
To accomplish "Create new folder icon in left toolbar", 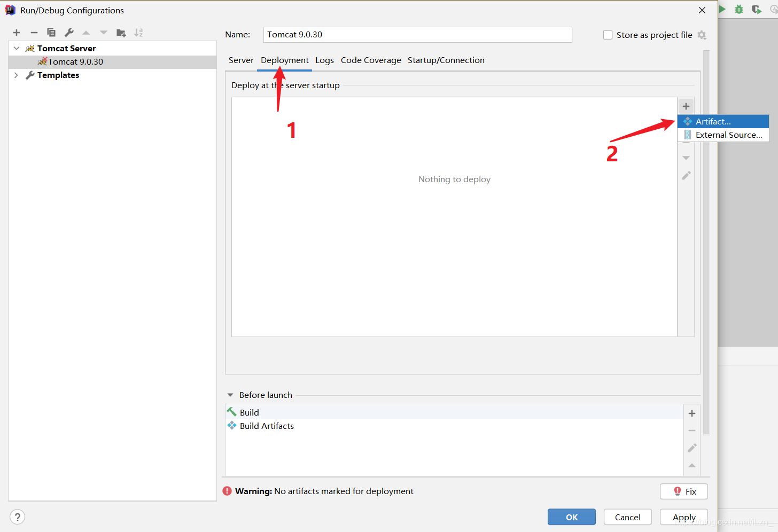I will pos(121,33).
